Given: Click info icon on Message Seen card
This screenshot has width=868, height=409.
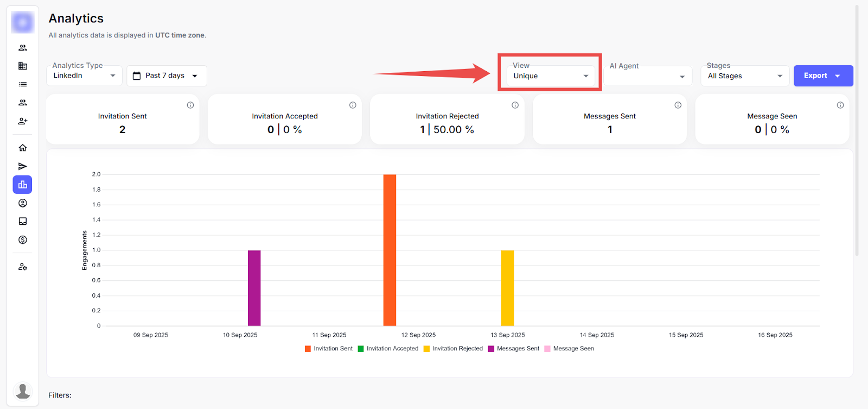Looking at the screenshot, I should [x=840, y=105].
